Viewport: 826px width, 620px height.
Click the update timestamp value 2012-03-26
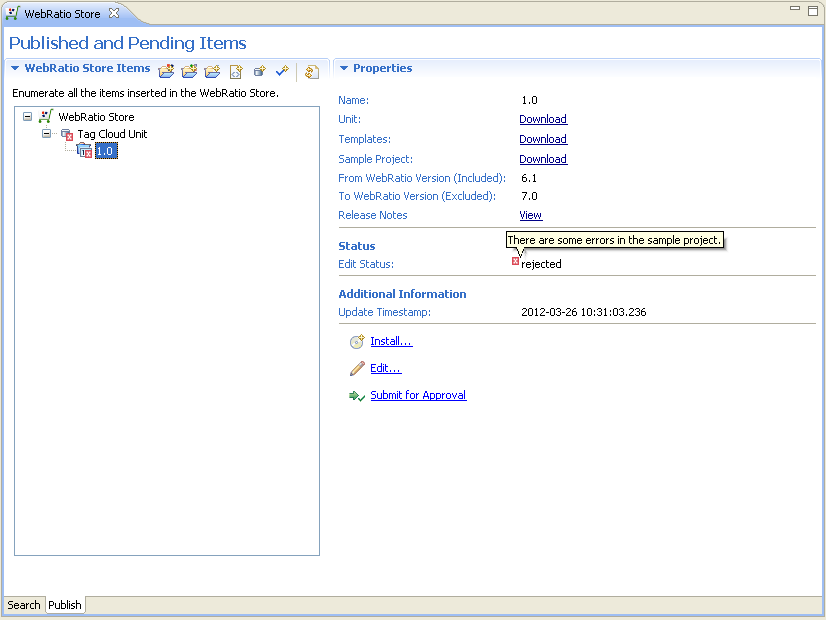[x=584, y=312]
